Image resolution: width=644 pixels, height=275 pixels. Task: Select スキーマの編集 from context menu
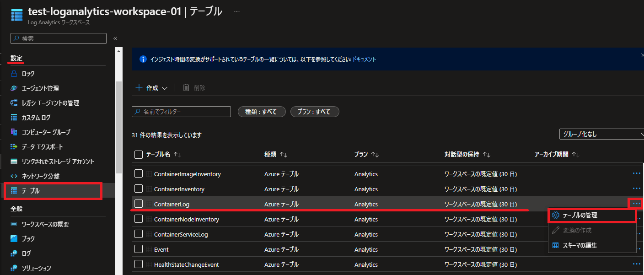(x=592, y=245)
